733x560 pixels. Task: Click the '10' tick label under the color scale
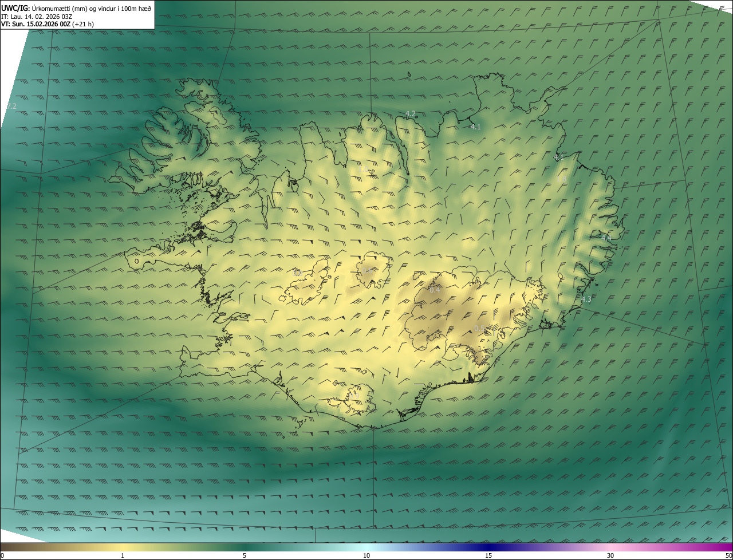click(x=366, y=556)
